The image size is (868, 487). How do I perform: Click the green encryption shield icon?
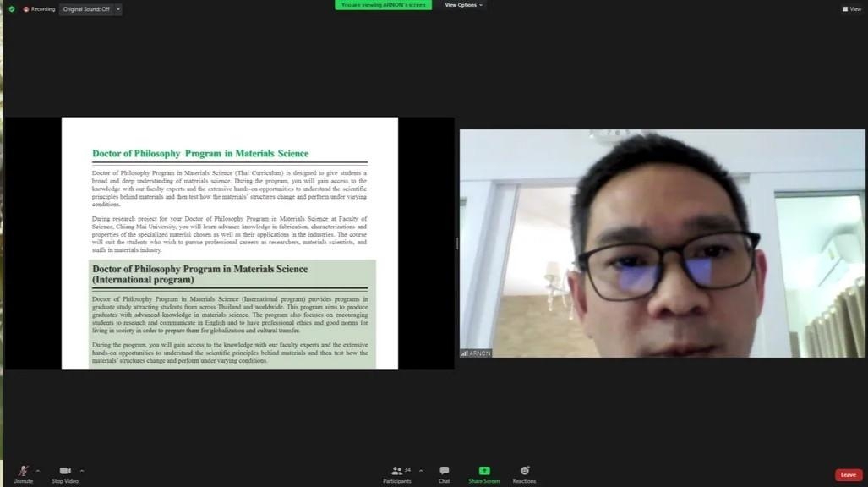(12, 9)
